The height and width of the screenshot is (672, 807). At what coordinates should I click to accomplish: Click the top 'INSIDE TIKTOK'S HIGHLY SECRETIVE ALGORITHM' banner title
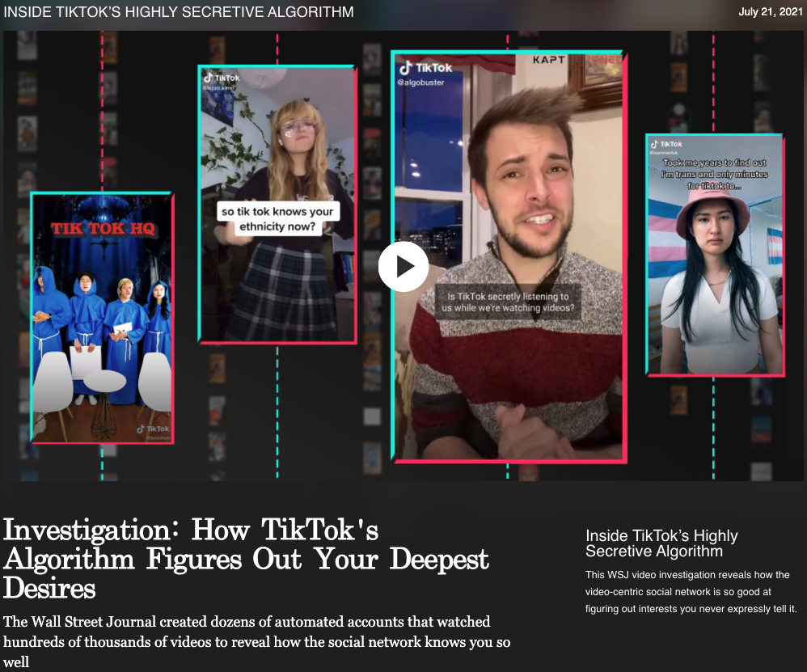pos(179,12)
